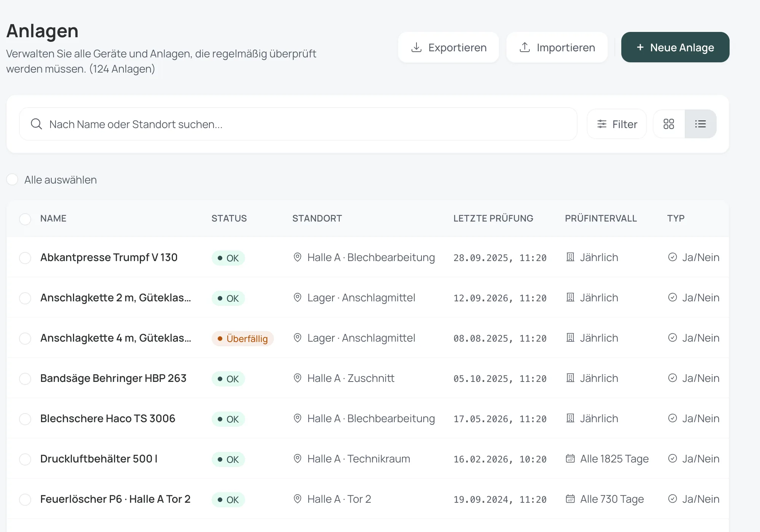Click the Importieren button

coord(557,47)
